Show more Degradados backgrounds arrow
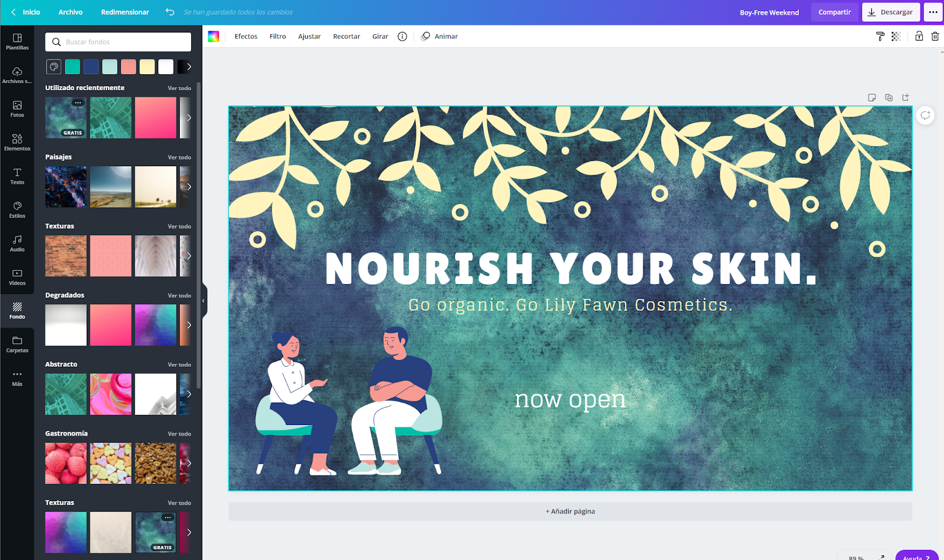Image resolution: width=944 pixels, height=560 pixels. (189, 325)
